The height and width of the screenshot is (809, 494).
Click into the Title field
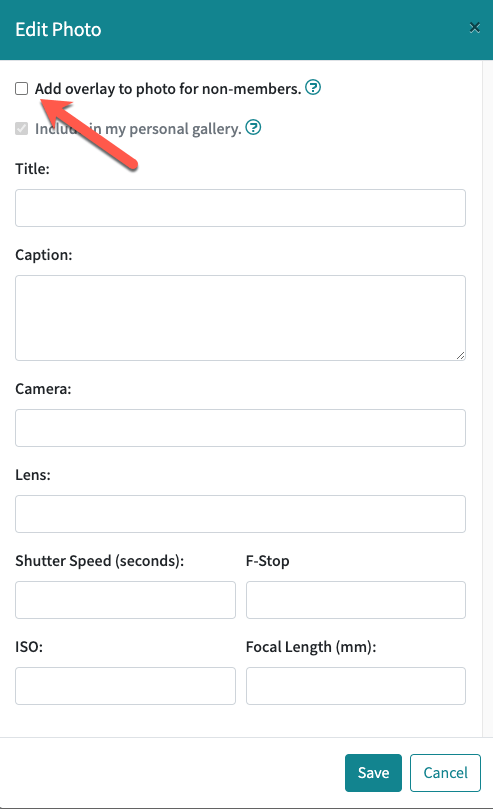[241, 208]
